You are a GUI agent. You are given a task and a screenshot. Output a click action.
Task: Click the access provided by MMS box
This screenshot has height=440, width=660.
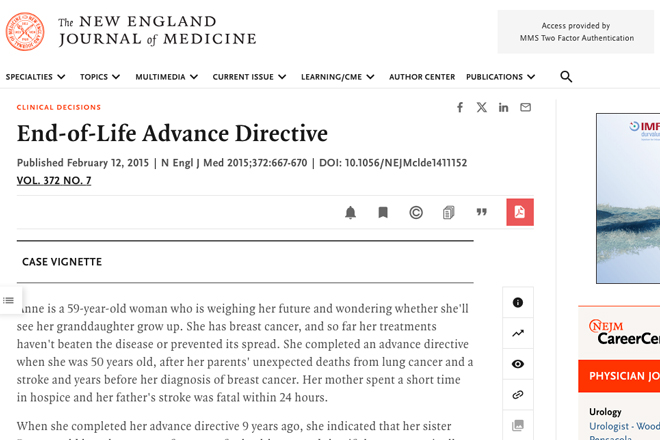tap(576, 32)
